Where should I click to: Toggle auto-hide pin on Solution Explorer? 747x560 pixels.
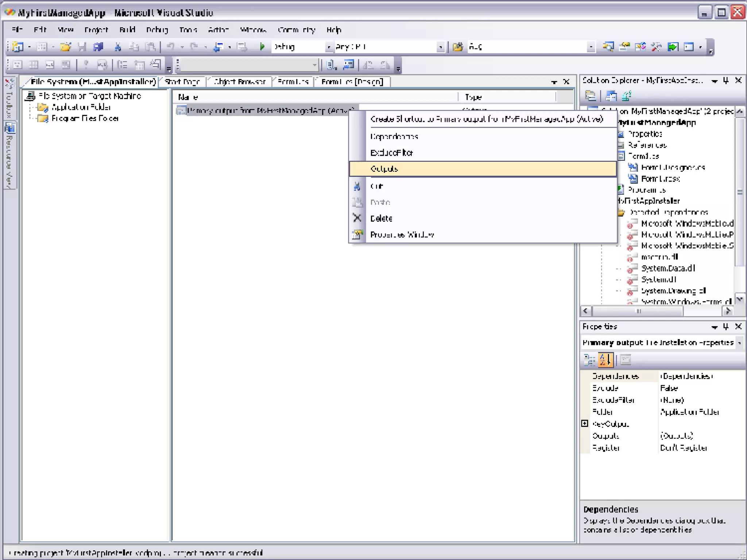click(726, 81)
